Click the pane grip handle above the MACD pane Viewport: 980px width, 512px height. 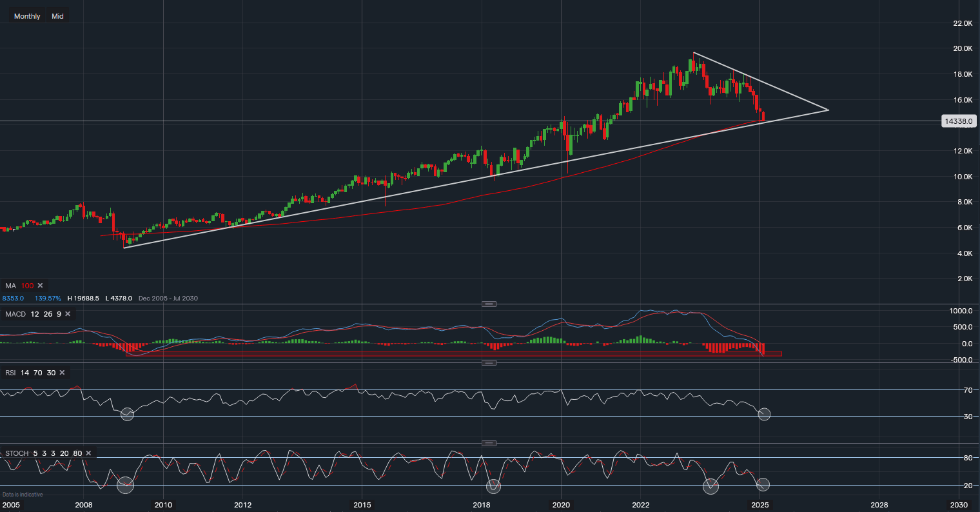pyautogui.click(x=490, y=303)
